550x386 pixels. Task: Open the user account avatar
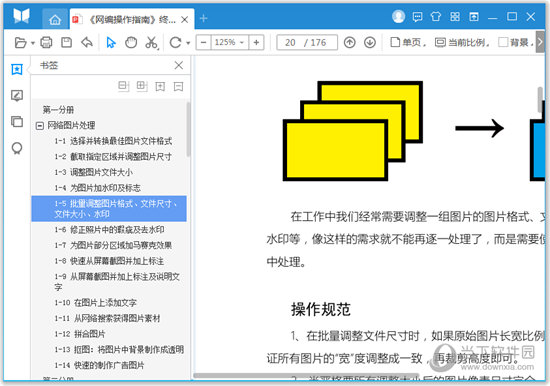pos(398,16)
